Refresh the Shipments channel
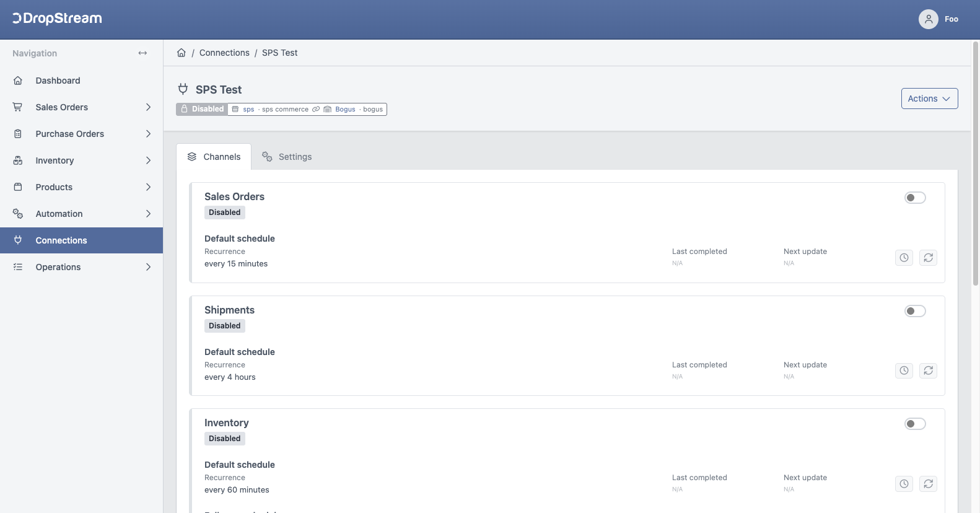Viewport: 980px width, 513px height. 928,370
